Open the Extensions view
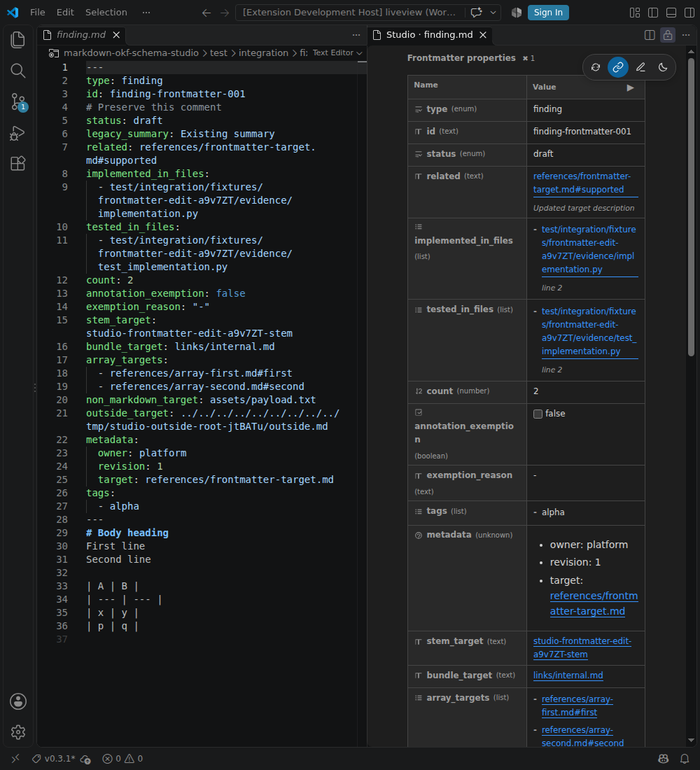The width and height of the screenshot is (700, 770). [17, 164]
